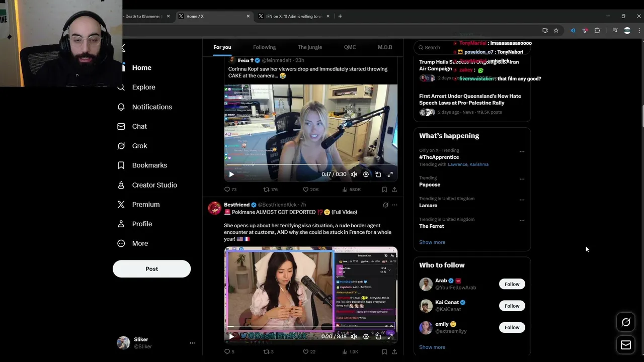This screenshot has height=362, width=644.
Task: Open floating Messages envelope button
Action: coord(626,345)
